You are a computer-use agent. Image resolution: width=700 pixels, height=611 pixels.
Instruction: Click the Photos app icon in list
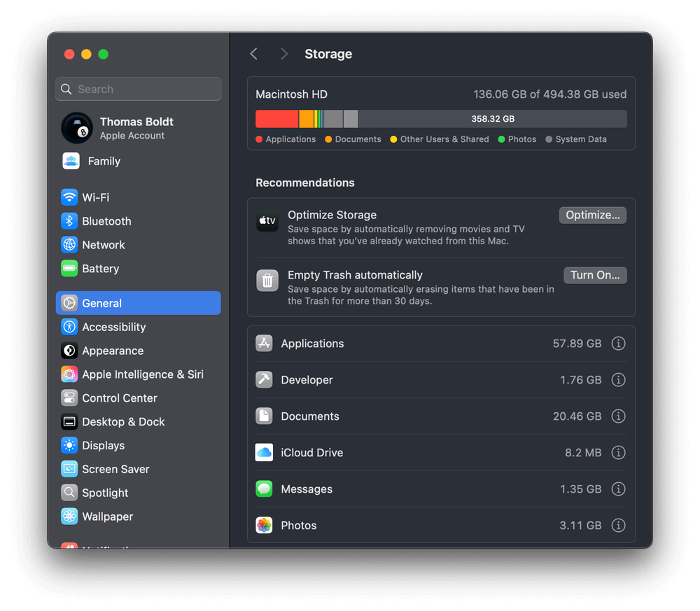tap(264, 526)
